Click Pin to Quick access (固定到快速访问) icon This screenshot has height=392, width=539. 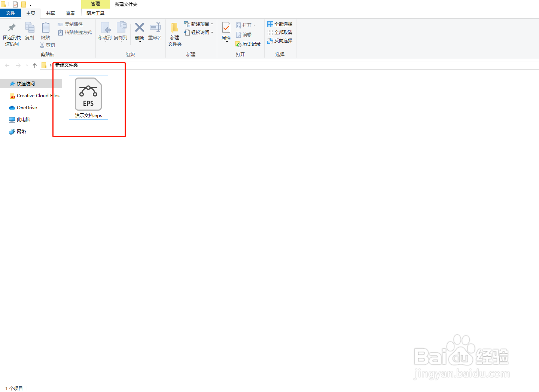pyautogui.click(x=12, y=28)
